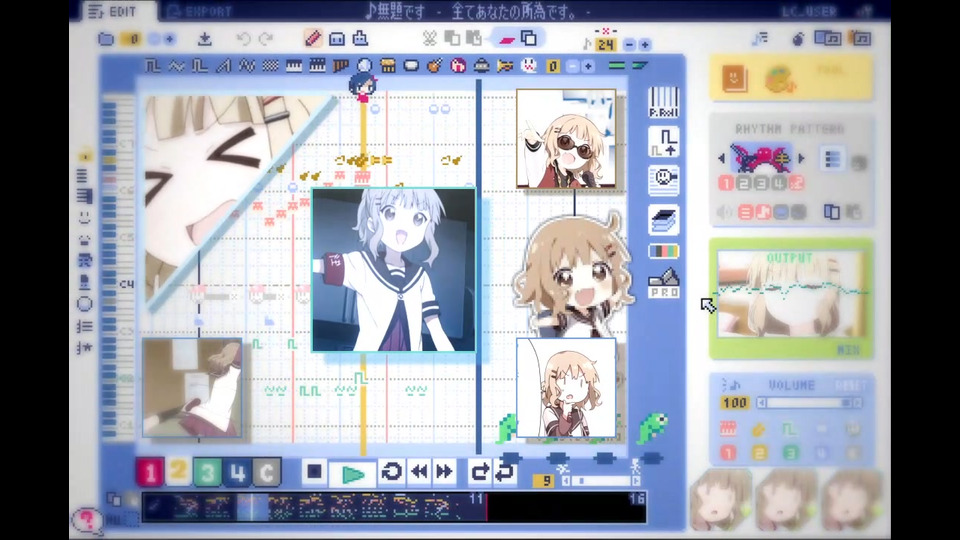Increase instrument number with plus button
Viewport: 960px width, 540px height.
pos(588,66)
